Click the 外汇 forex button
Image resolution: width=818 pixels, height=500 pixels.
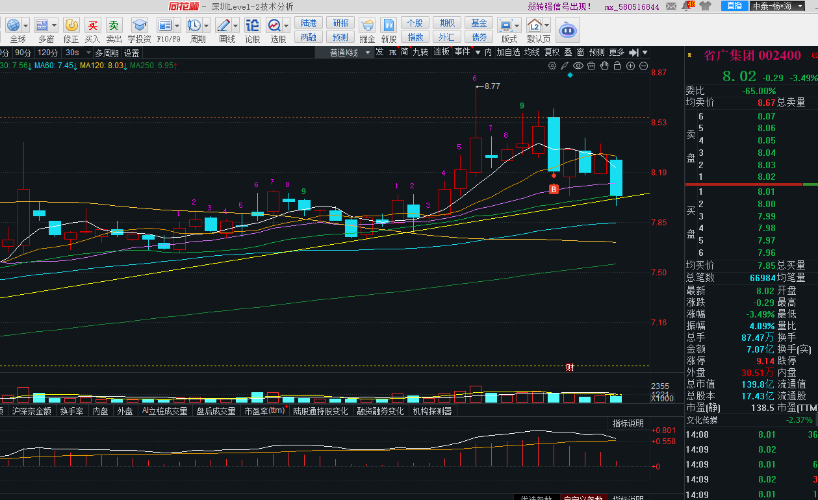(447, 37)
